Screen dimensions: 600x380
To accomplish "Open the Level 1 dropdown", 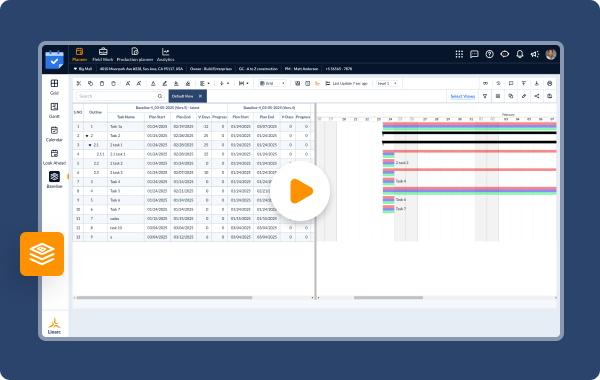I will pyautogui.click(x=387, y=83).
